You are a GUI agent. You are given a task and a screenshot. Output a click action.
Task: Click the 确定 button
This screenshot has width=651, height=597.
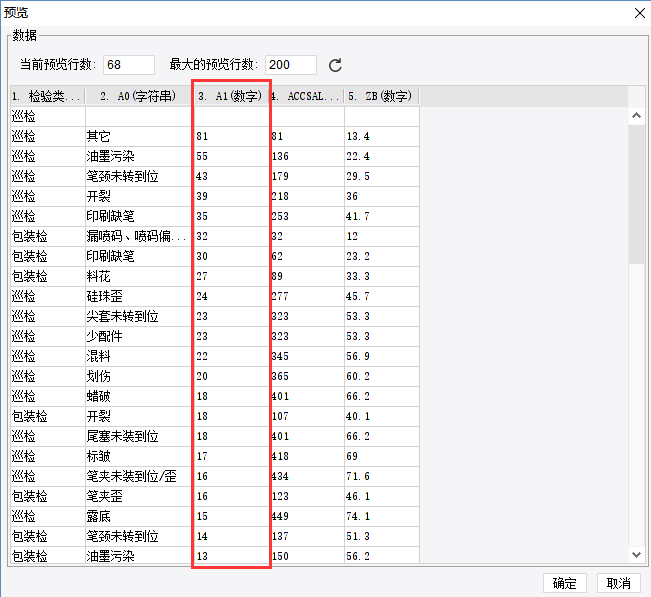pos(565,583)
